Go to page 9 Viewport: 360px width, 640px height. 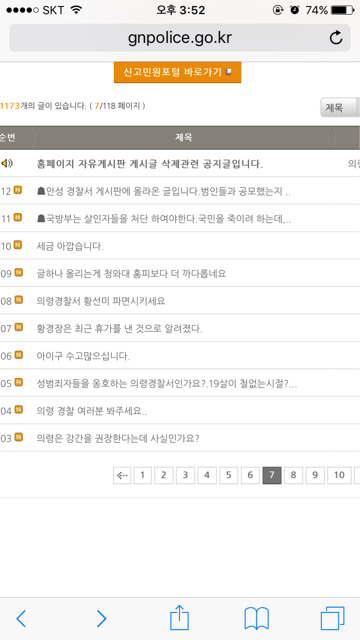point(315,475)
